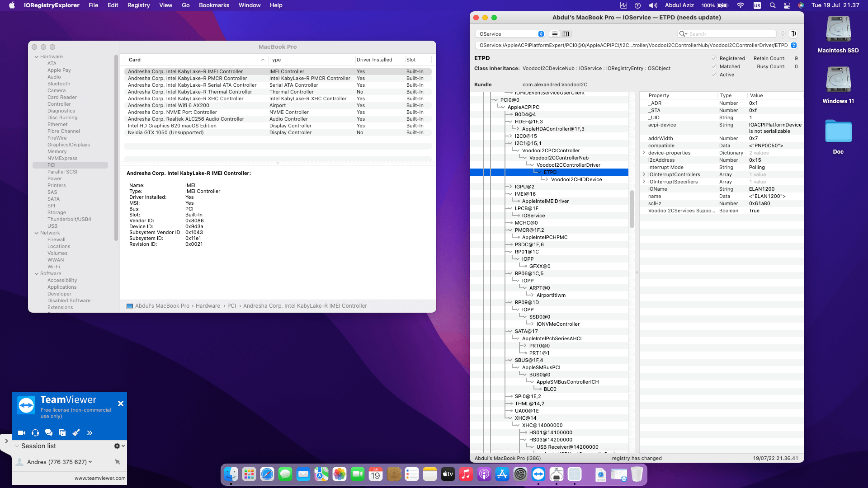Expand the device-properties dictionary row

644,153
